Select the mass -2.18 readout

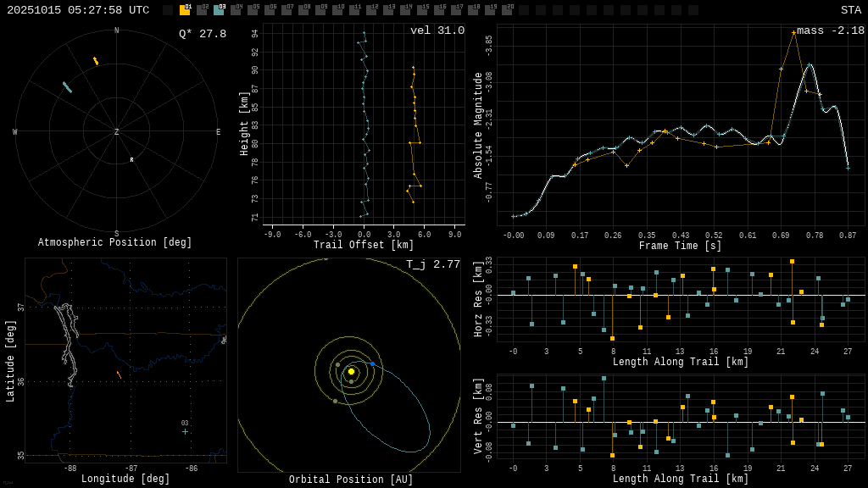[x=830, y=30]
